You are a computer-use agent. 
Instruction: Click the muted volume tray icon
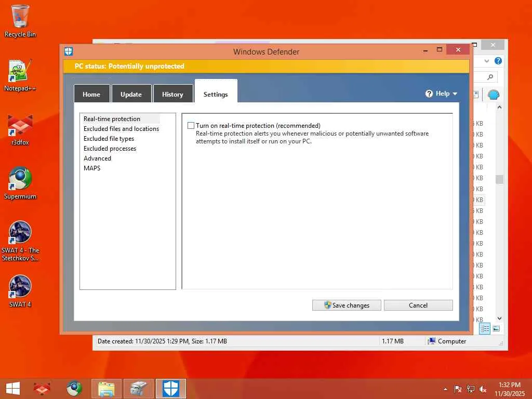click(483, 389)
